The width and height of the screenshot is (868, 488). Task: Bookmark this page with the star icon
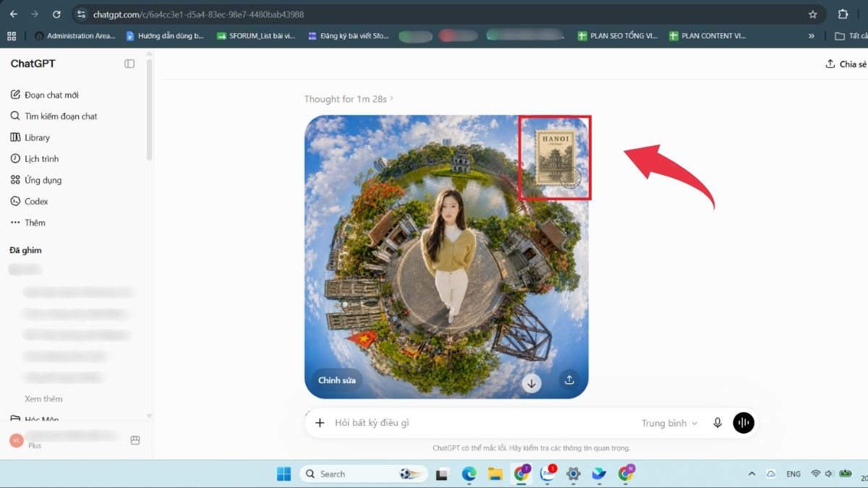click(x=812, y=14)
